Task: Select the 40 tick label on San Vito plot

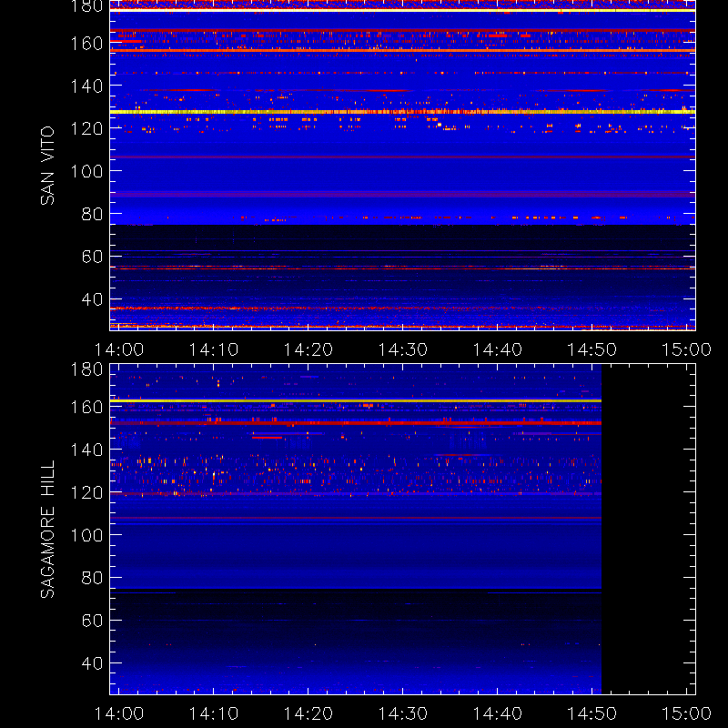Action: (x=92, y=299)
